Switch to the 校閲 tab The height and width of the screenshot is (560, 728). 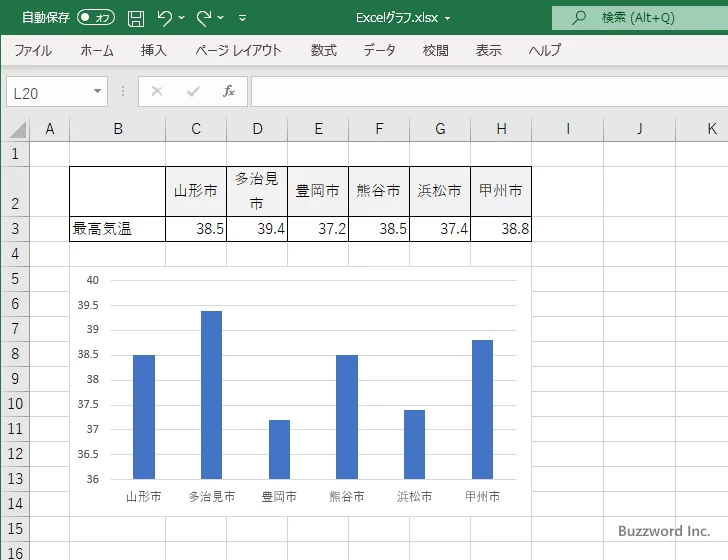click(x=436, y=50)
